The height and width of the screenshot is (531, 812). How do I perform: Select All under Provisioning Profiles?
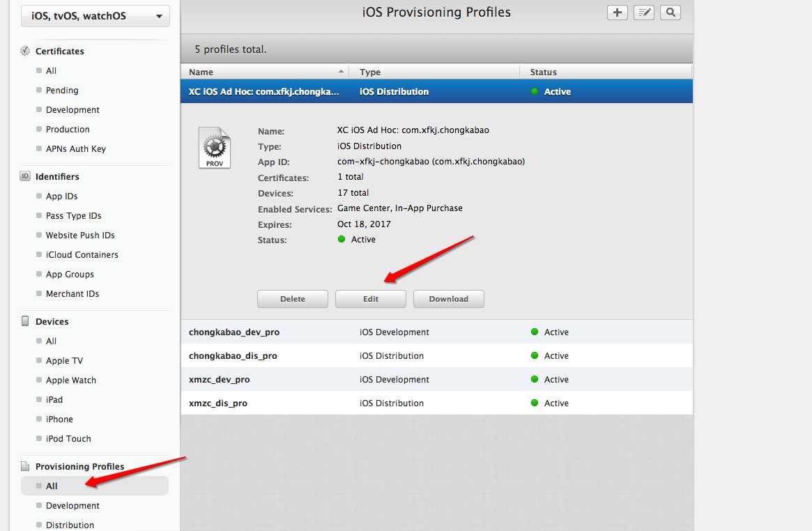click(x=95, y=486)
